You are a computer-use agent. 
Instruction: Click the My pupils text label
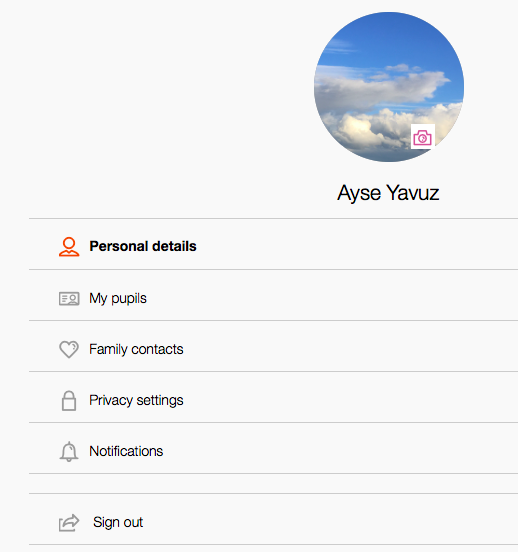click(x=118, y=299)
